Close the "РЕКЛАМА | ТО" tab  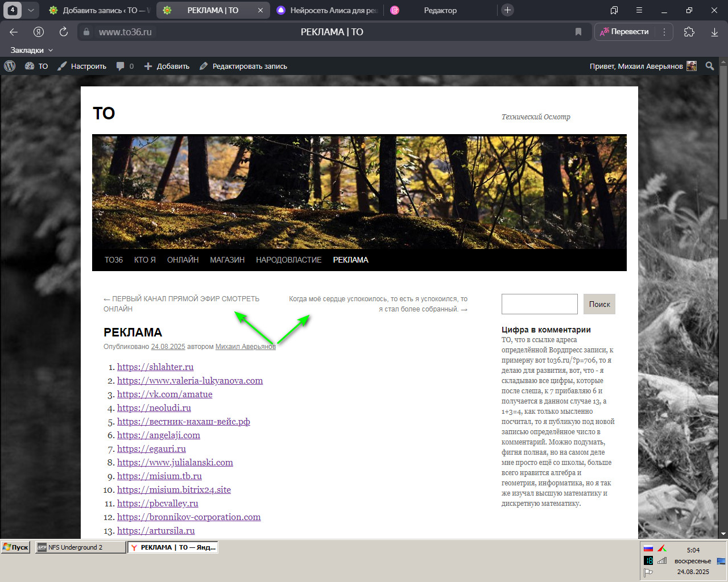260,10
